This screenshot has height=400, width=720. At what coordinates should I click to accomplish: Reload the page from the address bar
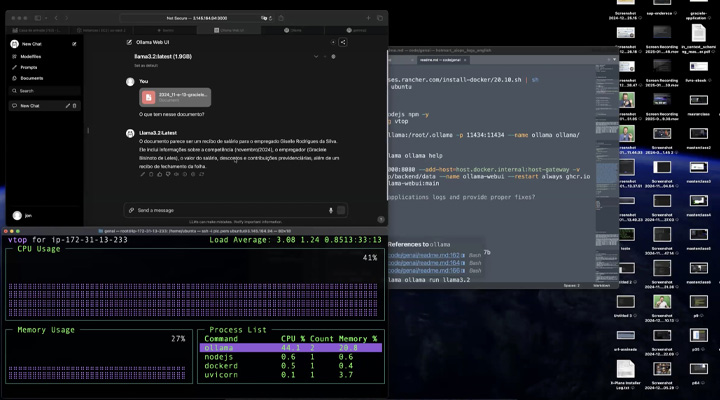(270, 18)
